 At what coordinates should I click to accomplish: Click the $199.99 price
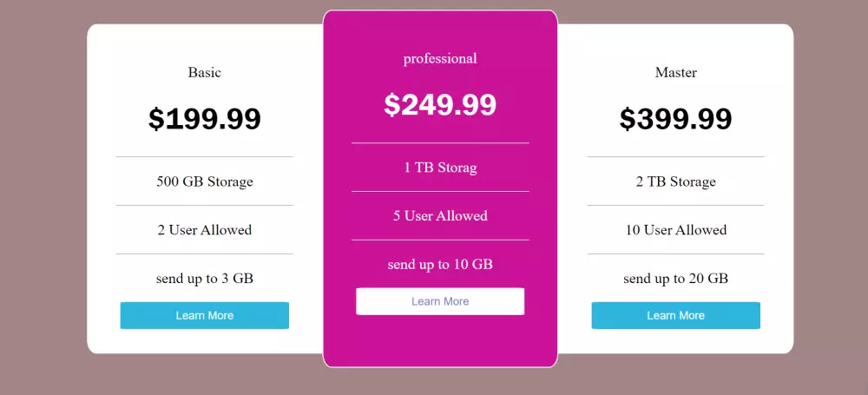[x=205, y=119]
